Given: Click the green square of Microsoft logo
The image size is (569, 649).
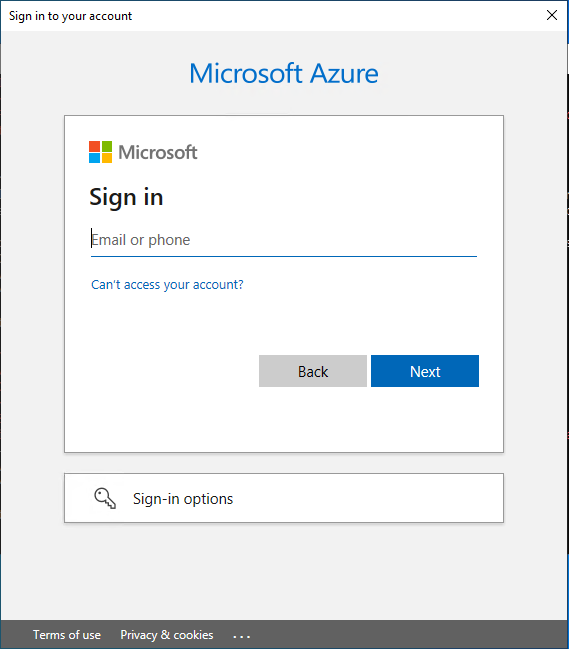Looking at the screenshot, I should point(107,147).
